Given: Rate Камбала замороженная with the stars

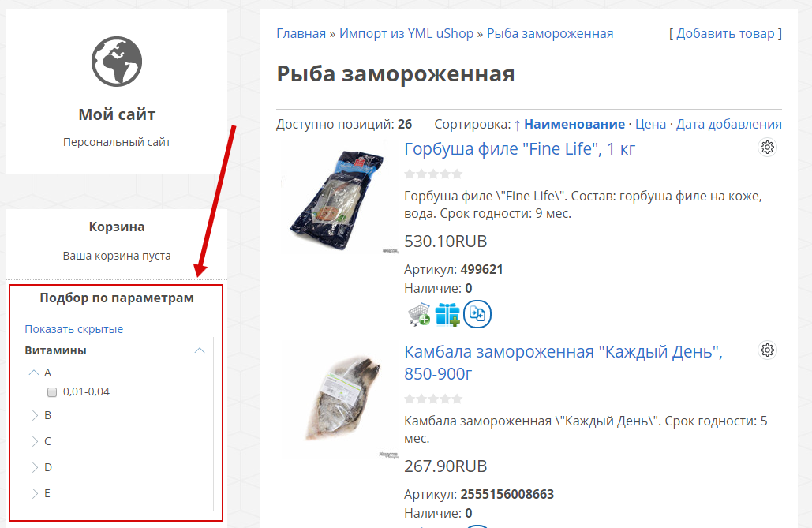Looking at the screenshot, I should 433,399.
